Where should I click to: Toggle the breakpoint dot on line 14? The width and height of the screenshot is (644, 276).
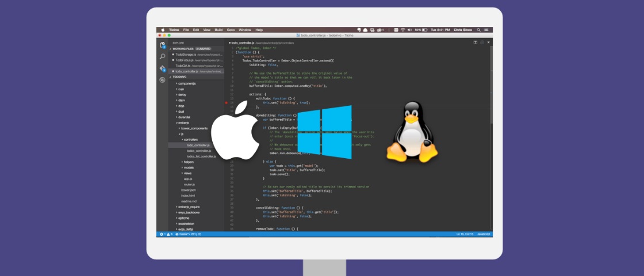tap(227, 103)
